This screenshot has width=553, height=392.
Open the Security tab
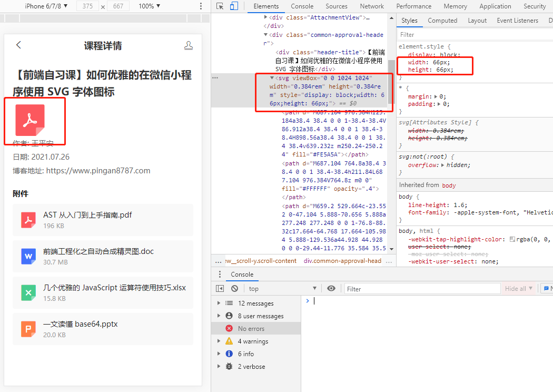tap(535, 6)
